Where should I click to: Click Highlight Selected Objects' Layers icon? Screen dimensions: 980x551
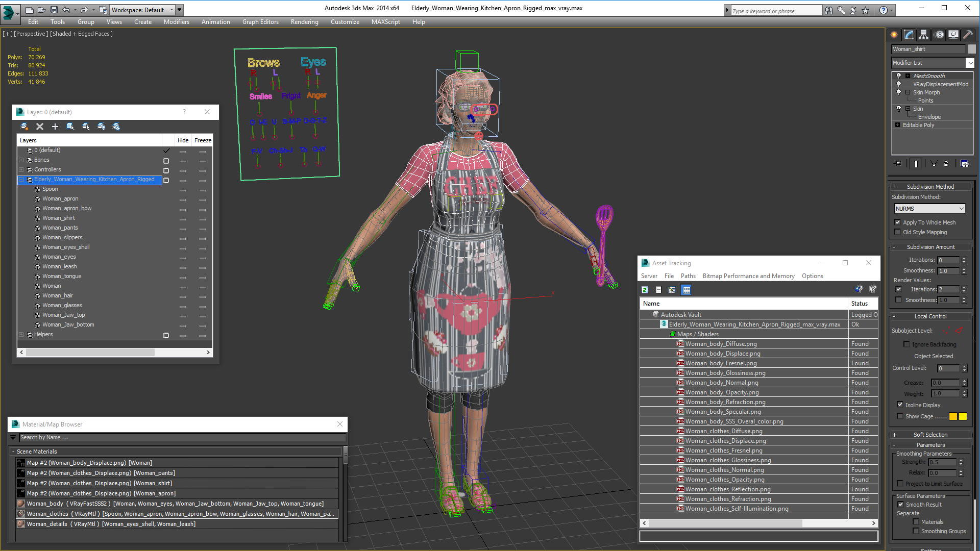(86, 127)
